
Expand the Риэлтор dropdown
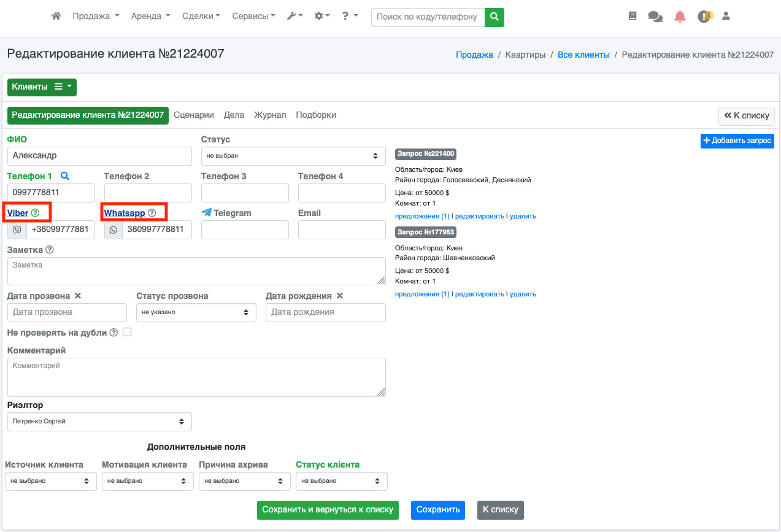tap(99, 422)
